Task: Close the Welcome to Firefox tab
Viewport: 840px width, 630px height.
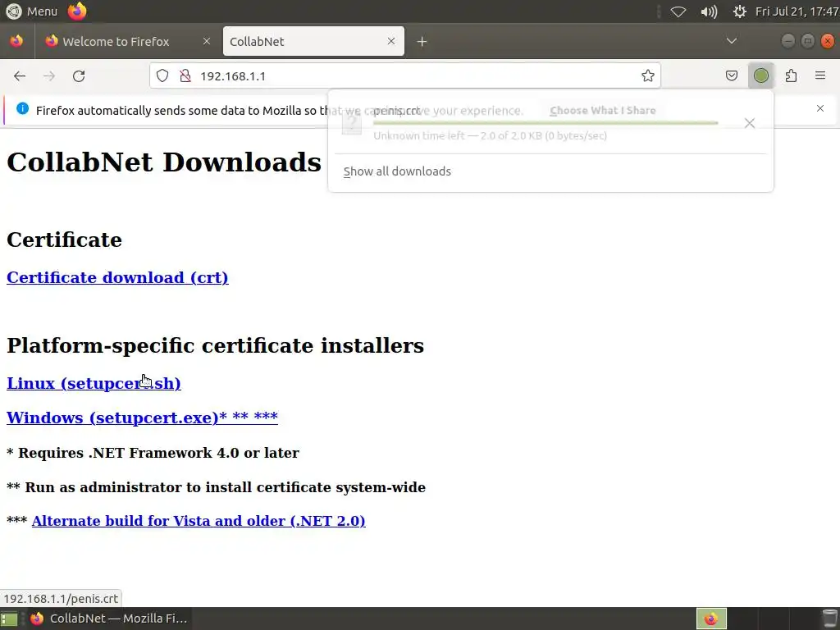Action: click(x=206, y=41)
